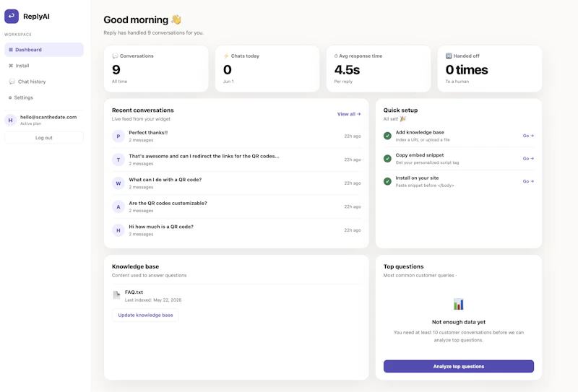This screenshot has width=578, height=392.
Task: Click the 4.5s response time value
Action: click(x=347, y=69)
